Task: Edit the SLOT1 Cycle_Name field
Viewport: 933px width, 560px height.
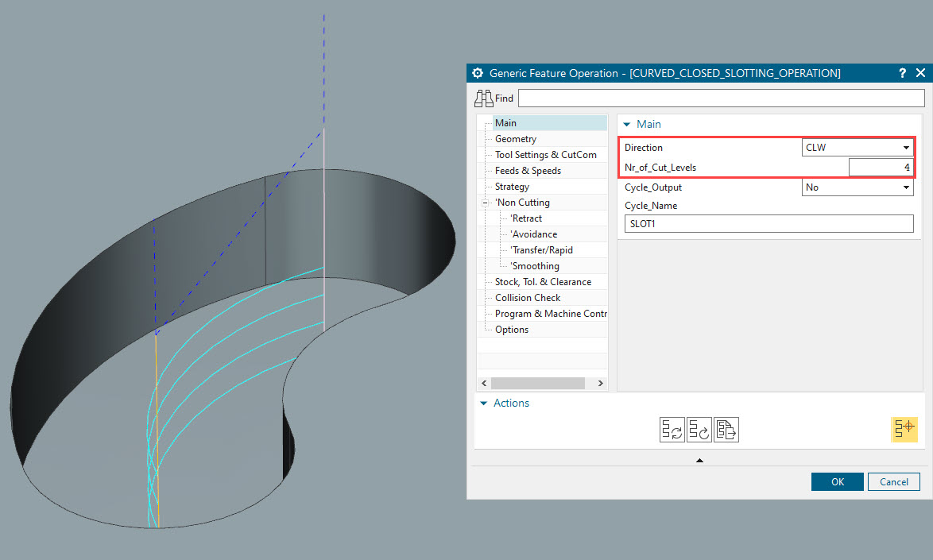Action: point(768,223)
